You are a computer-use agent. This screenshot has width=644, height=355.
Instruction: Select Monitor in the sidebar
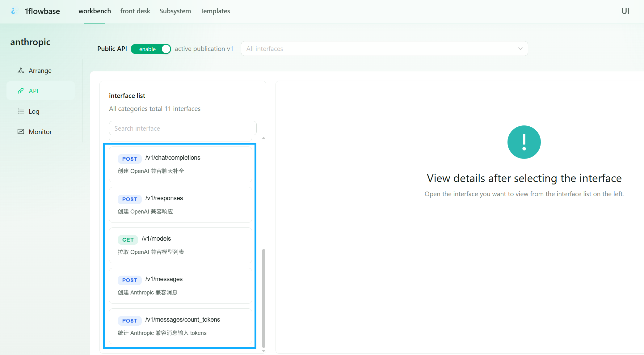click(x=40, y=132)
